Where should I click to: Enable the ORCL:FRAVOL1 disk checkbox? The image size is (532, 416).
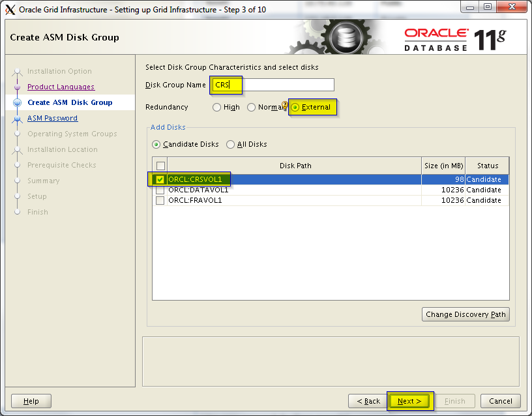(160, 200)
